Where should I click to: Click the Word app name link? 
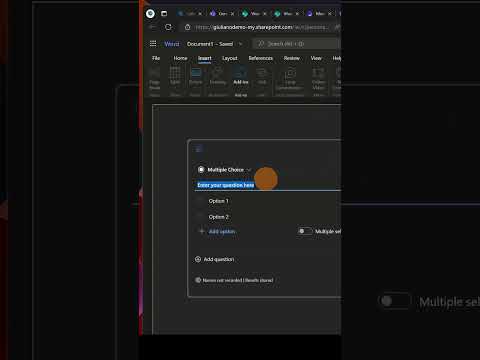(172, 44)
